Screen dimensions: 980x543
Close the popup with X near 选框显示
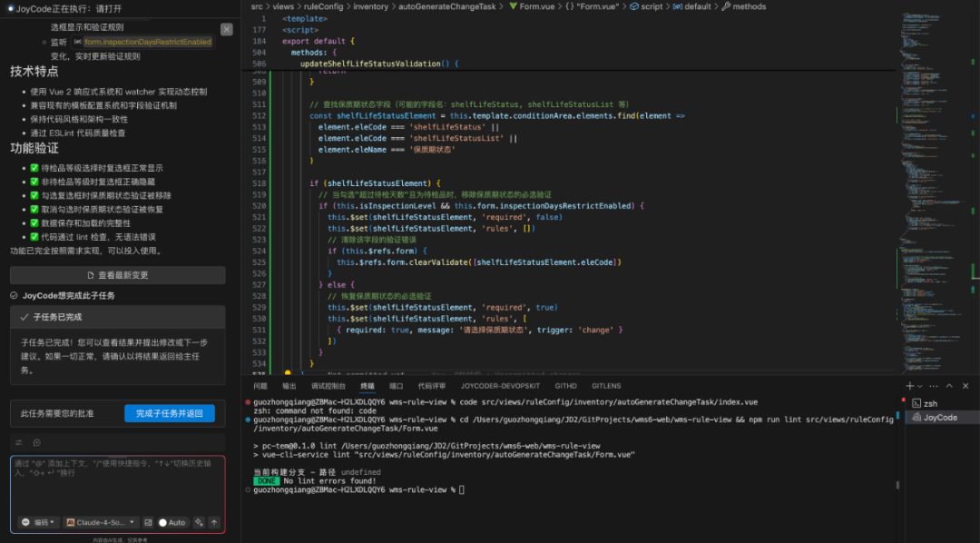pyautogui.click(x=227, y=29)
